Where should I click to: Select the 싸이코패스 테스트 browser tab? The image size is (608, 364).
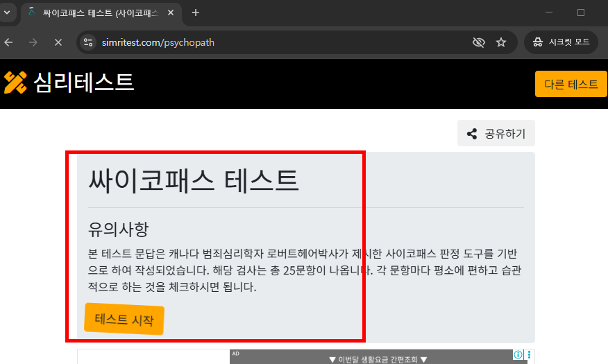pos(101,12)
